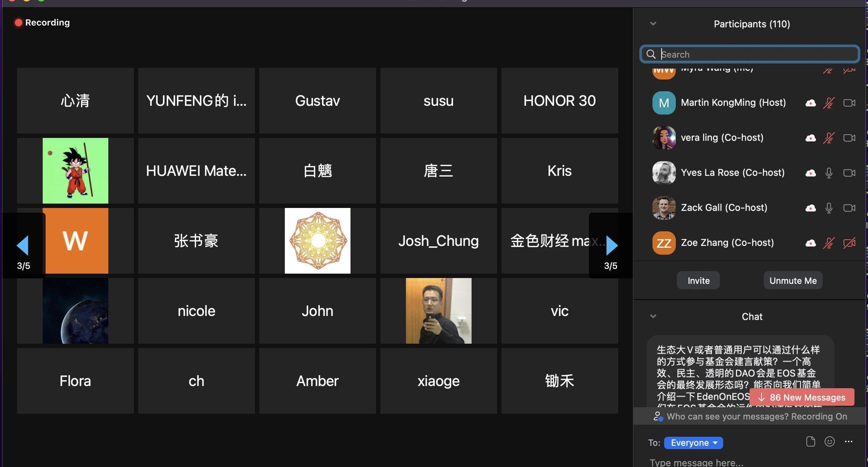Click Martin KongMing's cloud recording icon

810,103
